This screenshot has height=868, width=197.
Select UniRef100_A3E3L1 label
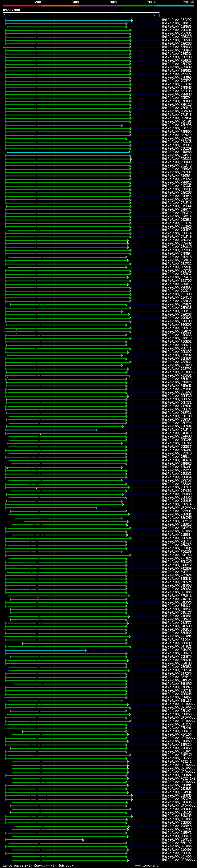(177, 487)
